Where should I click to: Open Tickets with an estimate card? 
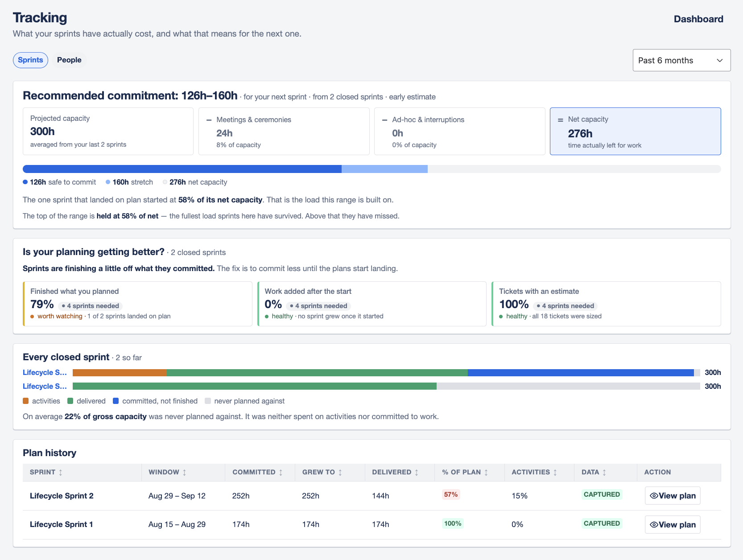pyautogui.click(x=606, y=304)
